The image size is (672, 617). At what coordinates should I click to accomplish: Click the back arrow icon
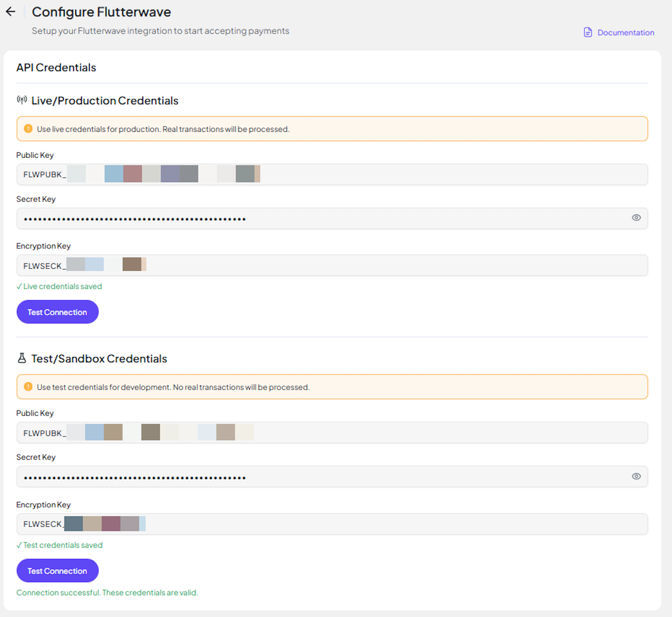pyautogui.click(x=11, y=12)
